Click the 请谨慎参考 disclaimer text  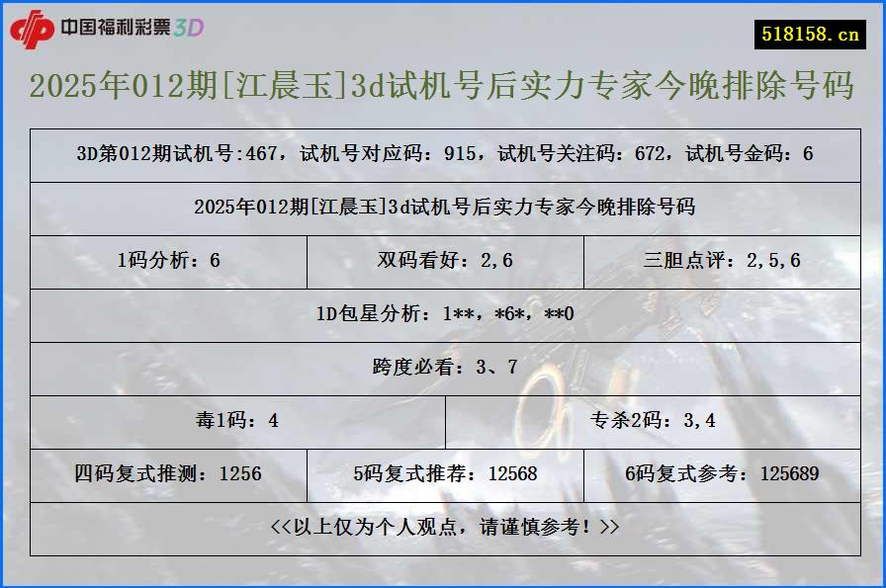pyautogui.click(x=443, y=528)
